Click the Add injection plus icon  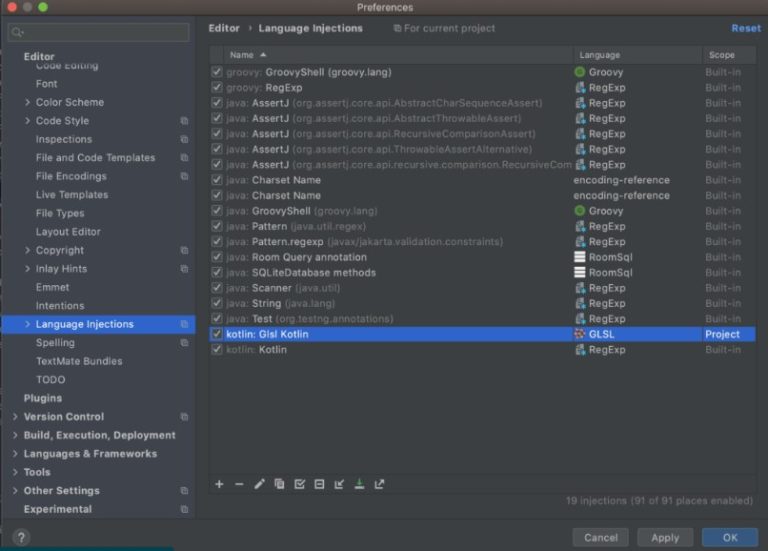point(219,484)
